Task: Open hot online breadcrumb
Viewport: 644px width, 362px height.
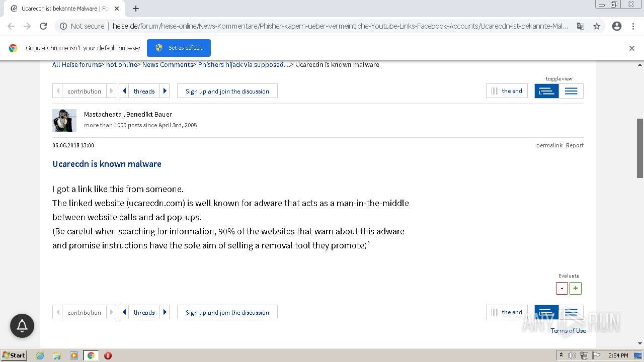Action: point(121,64)
